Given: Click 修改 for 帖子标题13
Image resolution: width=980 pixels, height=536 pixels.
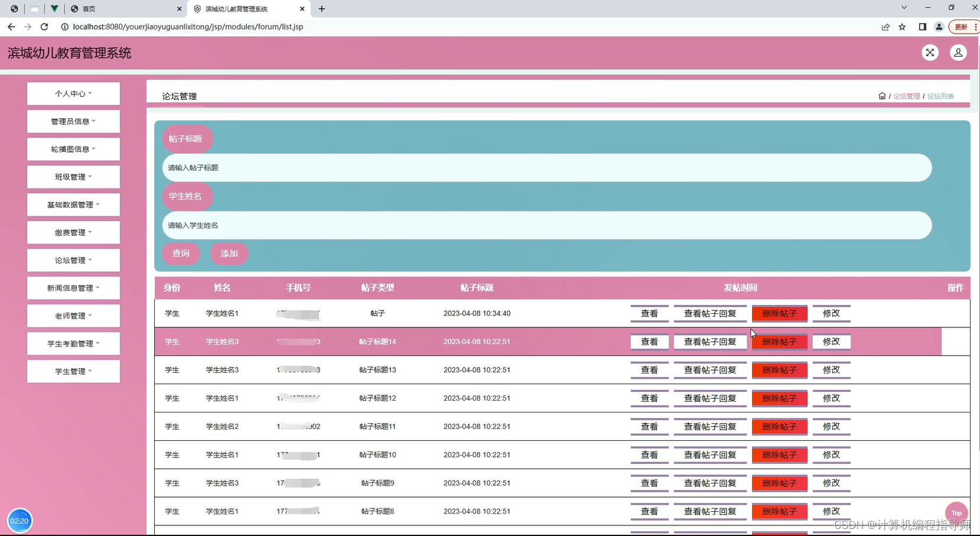Looking at the screenshot, I should click(831, 370).
